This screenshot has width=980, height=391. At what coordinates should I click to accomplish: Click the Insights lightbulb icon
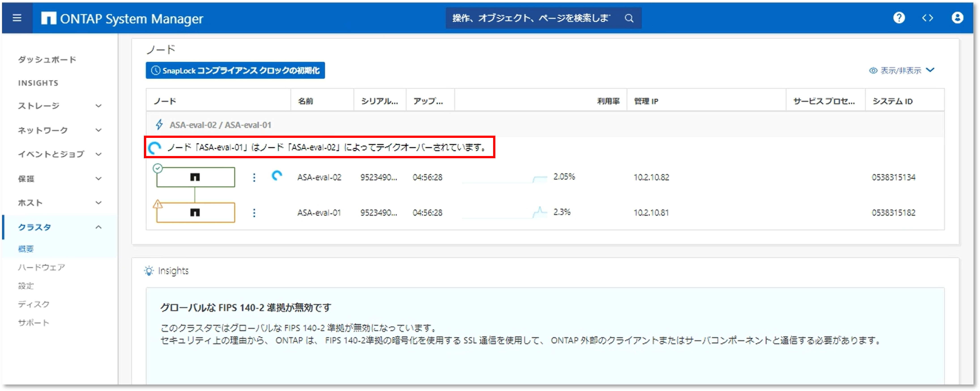149,271
